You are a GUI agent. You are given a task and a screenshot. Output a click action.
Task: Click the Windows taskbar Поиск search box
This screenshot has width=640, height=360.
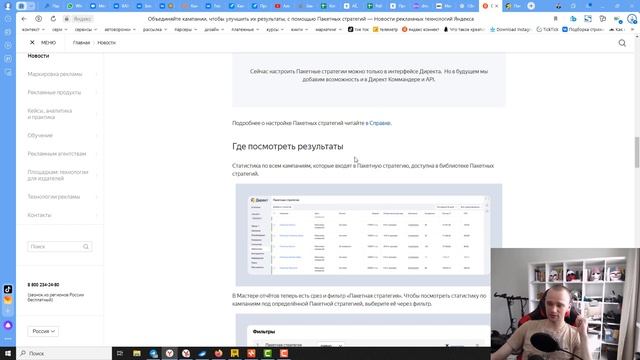(x=64, y=353)
